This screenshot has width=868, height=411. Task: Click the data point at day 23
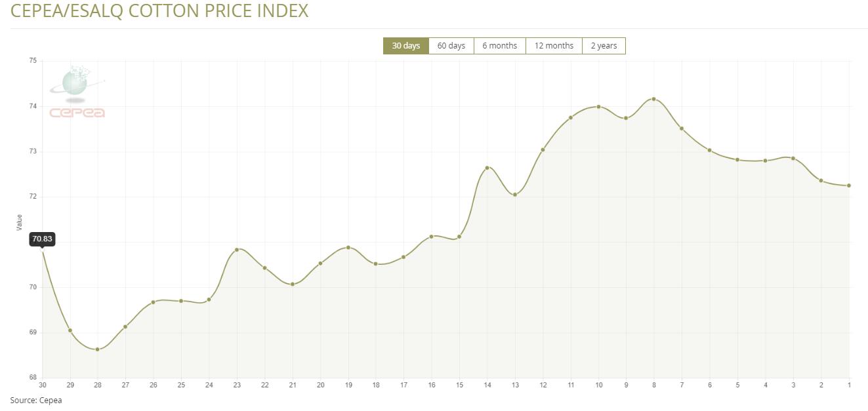point(237,250)
